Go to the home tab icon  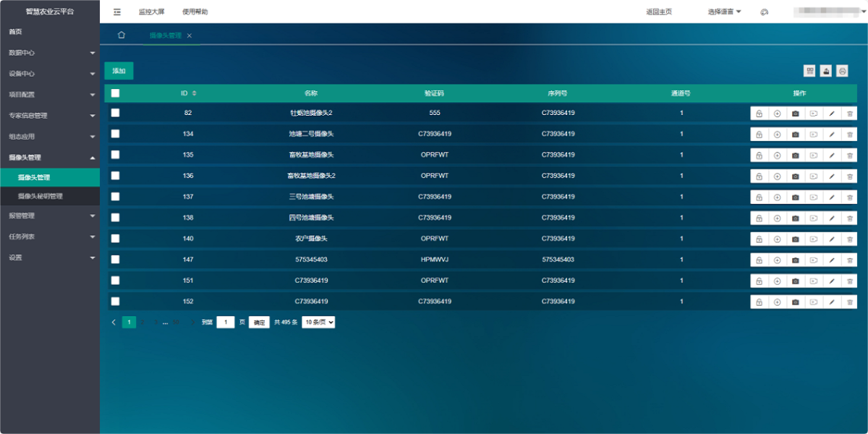click(122, 35)
